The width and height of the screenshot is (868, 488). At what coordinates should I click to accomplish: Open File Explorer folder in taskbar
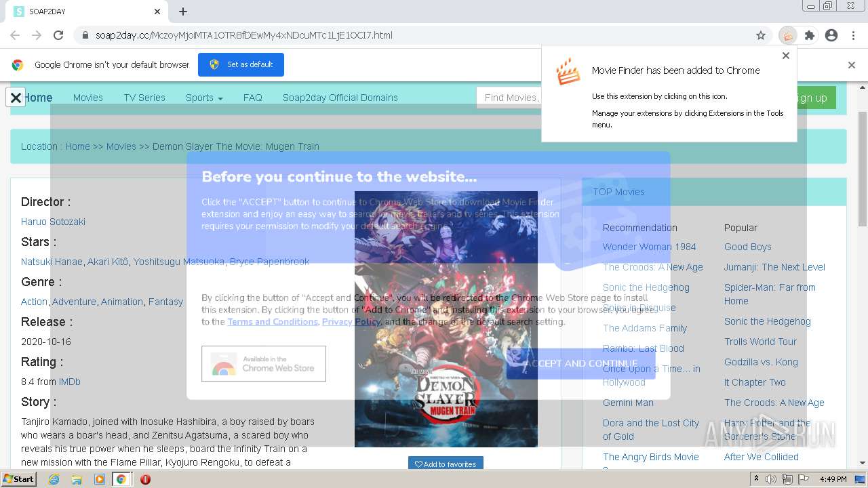[x=77, y=479]
